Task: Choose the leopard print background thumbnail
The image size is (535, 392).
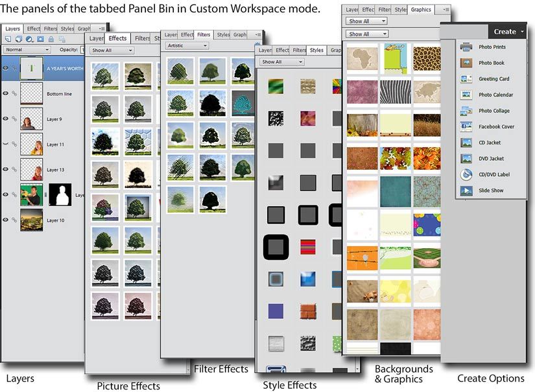Action: pyautogui.click(x=427, y=58)
